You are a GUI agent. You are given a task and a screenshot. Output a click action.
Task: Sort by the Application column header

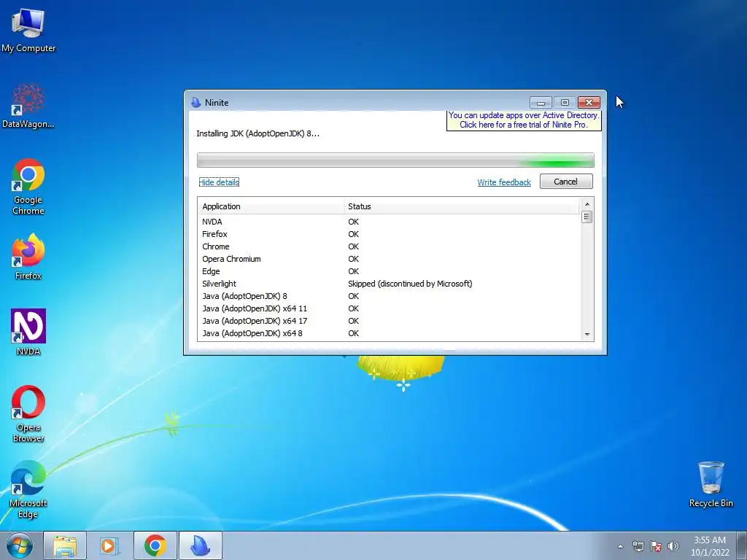click(x=271, y=206)
